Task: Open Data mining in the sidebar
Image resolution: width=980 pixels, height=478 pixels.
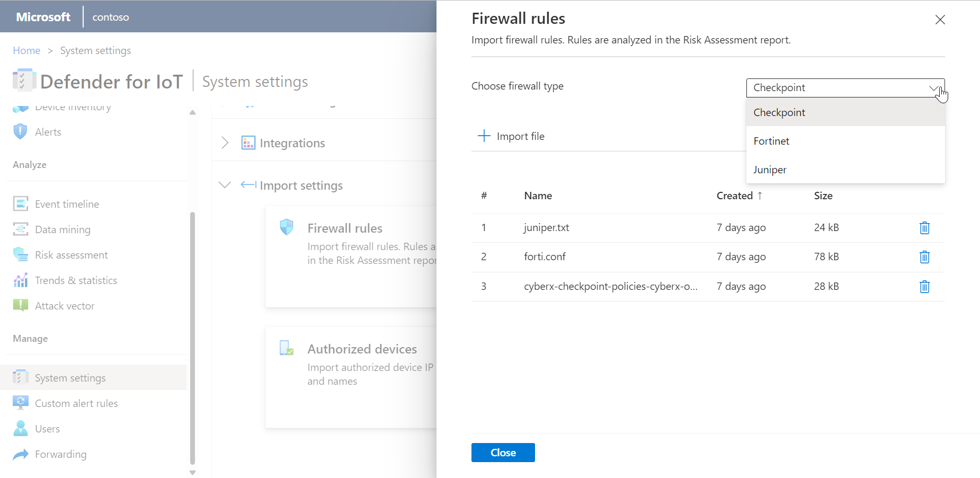Action: (x=63, y=229)
